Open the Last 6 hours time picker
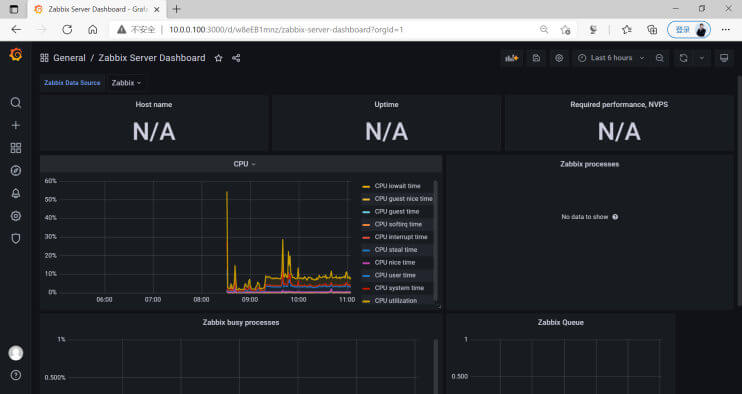Image resolution: width=742 pixels, height=394 pixels. pos(612,58)
